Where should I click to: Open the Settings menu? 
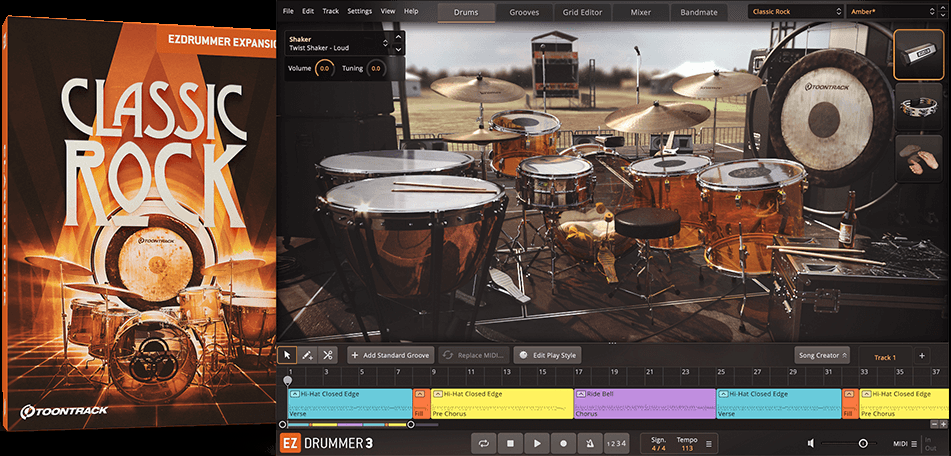pyautogui.click(x=360, y=11)
